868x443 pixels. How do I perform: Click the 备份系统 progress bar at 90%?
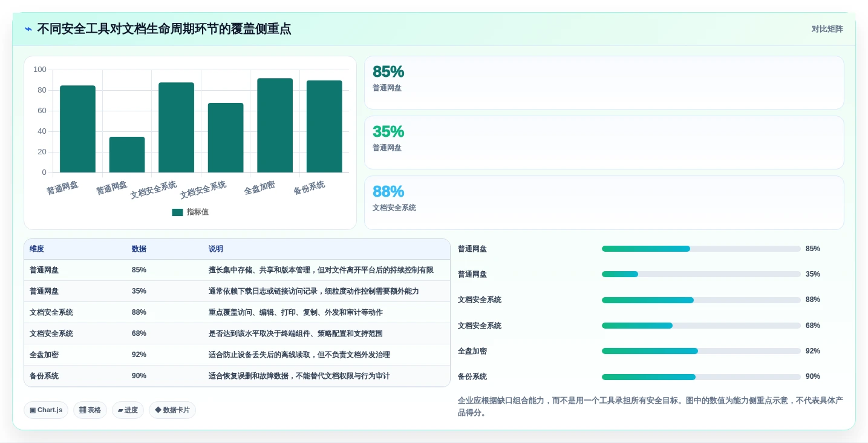701,377
